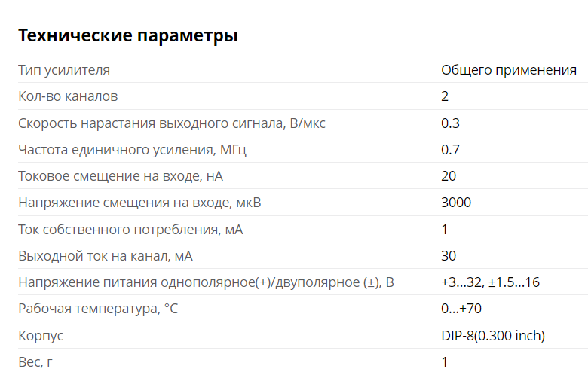The width and height of the screenshot is (588, 381).
Task: Select 'Ток собственного потребления, мА' label
Action: 130,230
